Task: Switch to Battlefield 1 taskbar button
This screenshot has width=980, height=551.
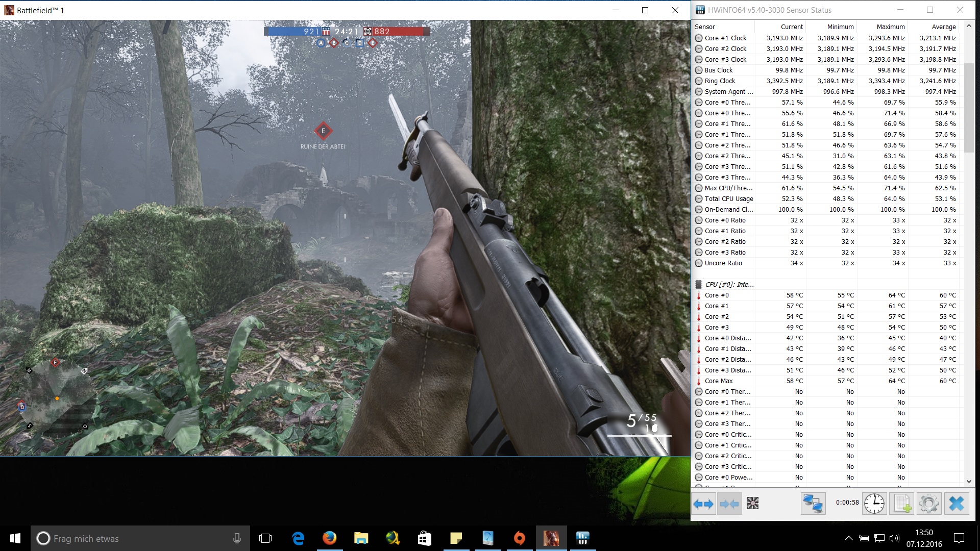Action: (551, 538)
